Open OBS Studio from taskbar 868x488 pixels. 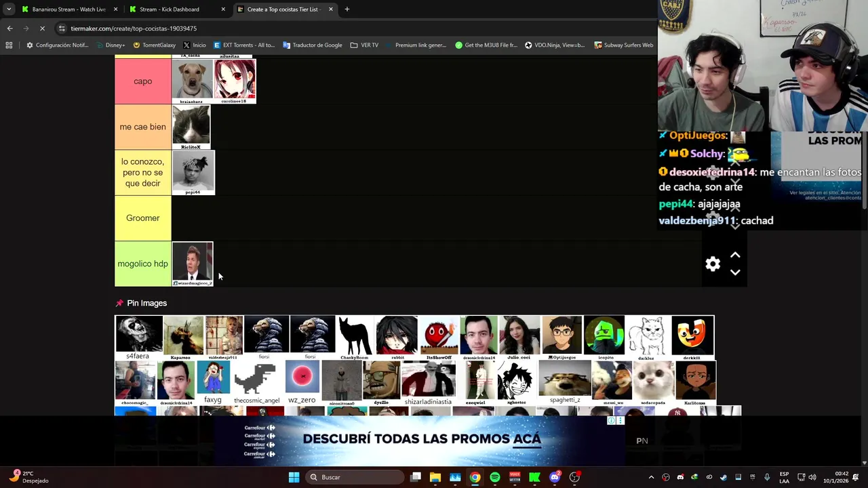pyautogui.click(x=574, y=477)
